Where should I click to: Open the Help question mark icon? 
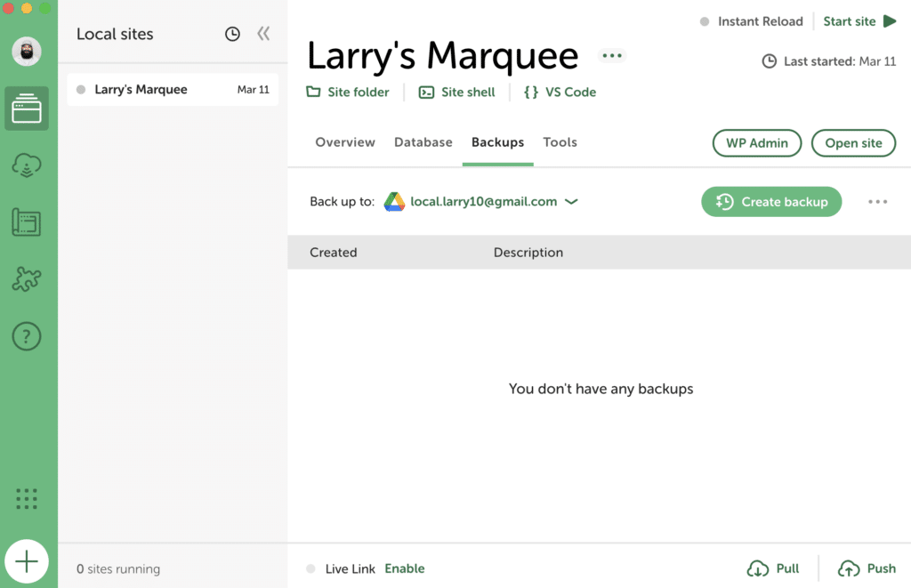27,336
